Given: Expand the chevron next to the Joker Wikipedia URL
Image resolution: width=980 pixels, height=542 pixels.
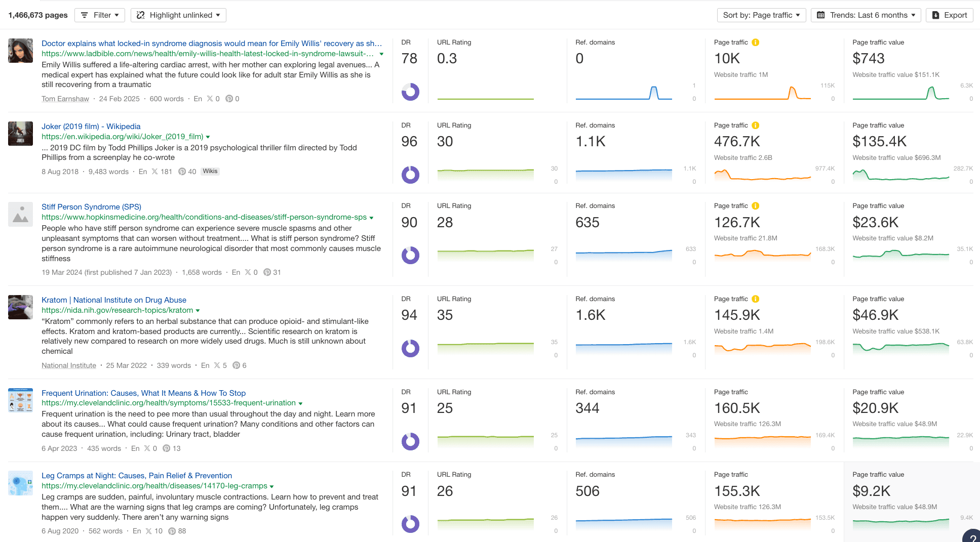Looking at the screenshot, I should pos(208,136).
